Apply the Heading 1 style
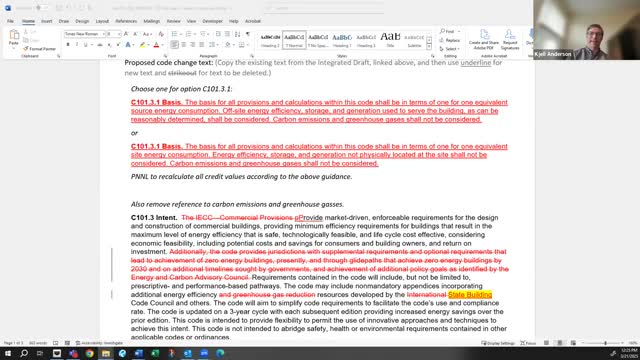The height and width of the screenshot is (360, 640). click(x=342, y=40)
